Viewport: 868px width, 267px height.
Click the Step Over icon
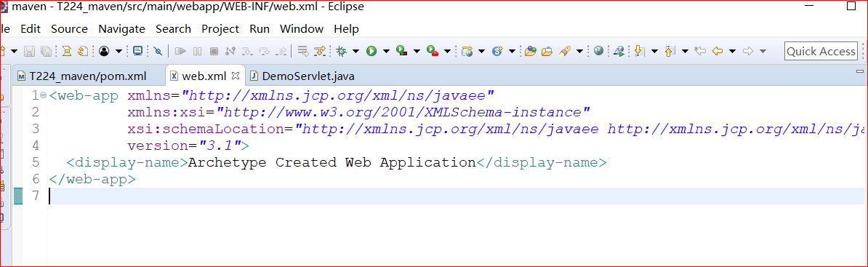[x=264, y=52]
